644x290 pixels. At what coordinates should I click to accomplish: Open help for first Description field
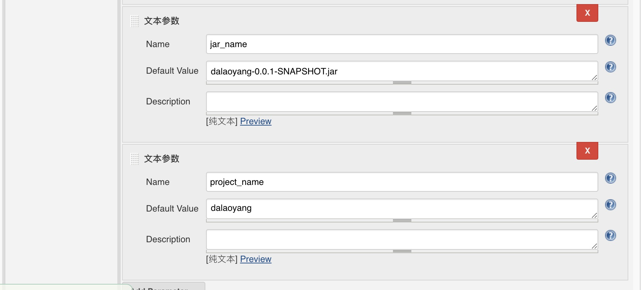pos(610,98)
